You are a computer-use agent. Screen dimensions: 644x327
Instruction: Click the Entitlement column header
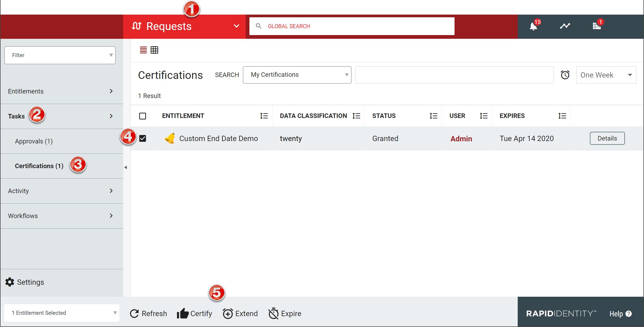coord(183,116)
